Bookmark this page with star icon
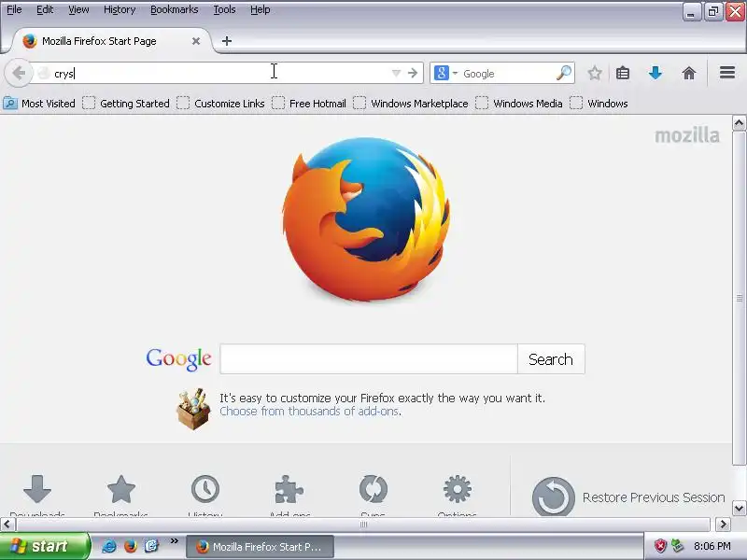 click(594, 74)
